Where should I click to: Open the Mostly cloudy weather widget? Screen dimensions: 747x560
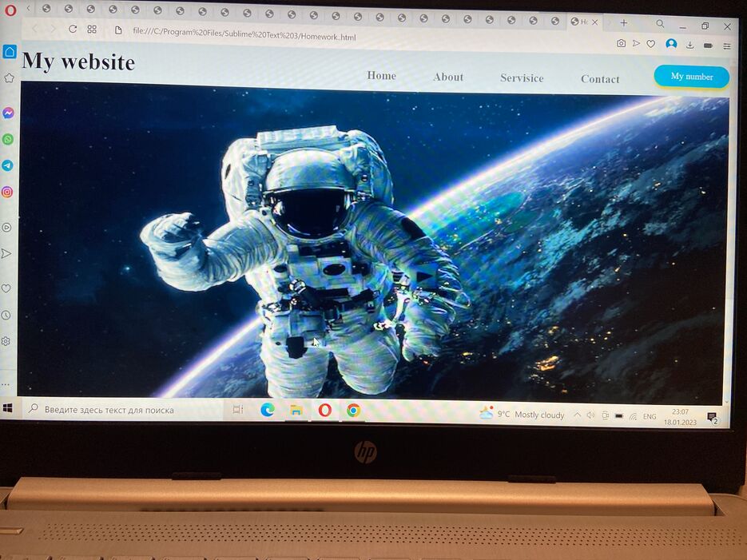(x=522, y=414)
